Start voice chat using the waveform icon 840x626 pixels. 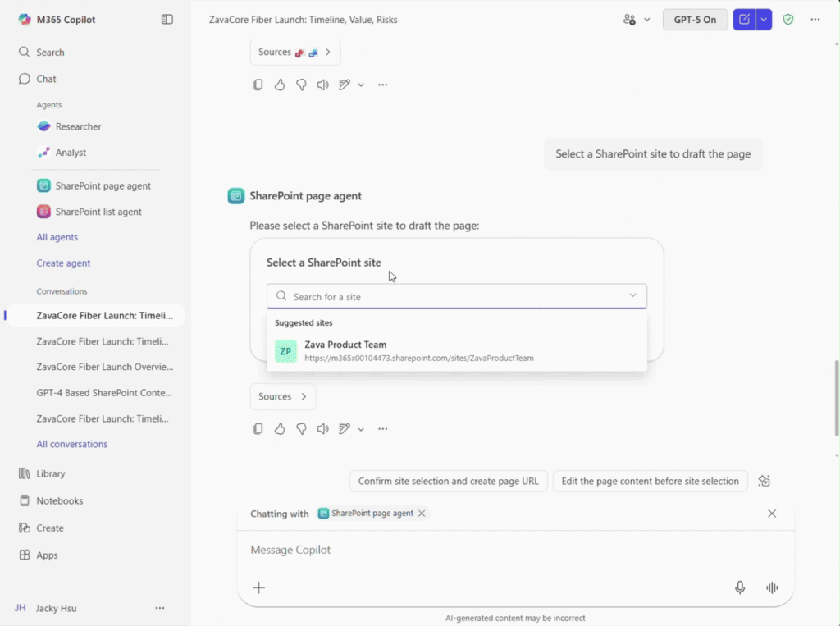point(771,587)
